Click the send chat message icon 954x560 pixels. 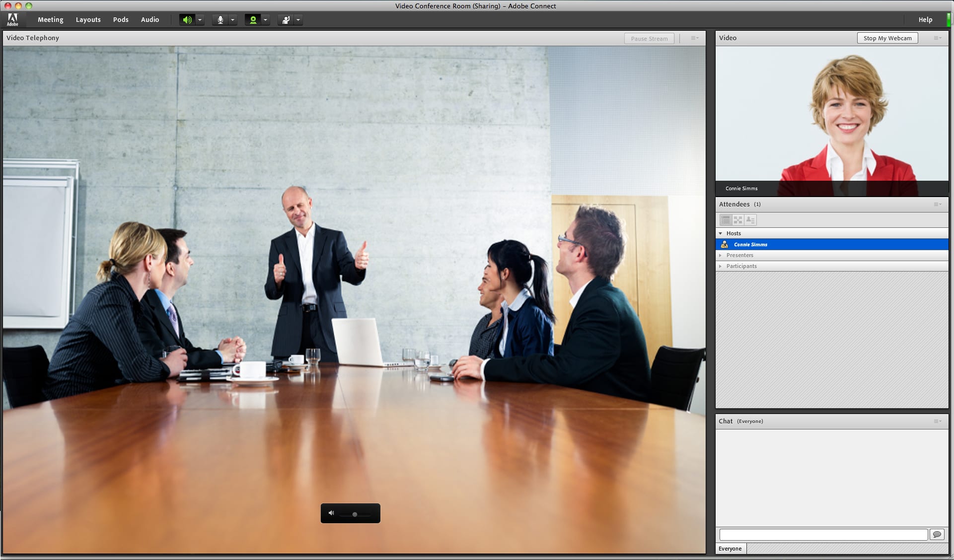click(x=937, y=534)
